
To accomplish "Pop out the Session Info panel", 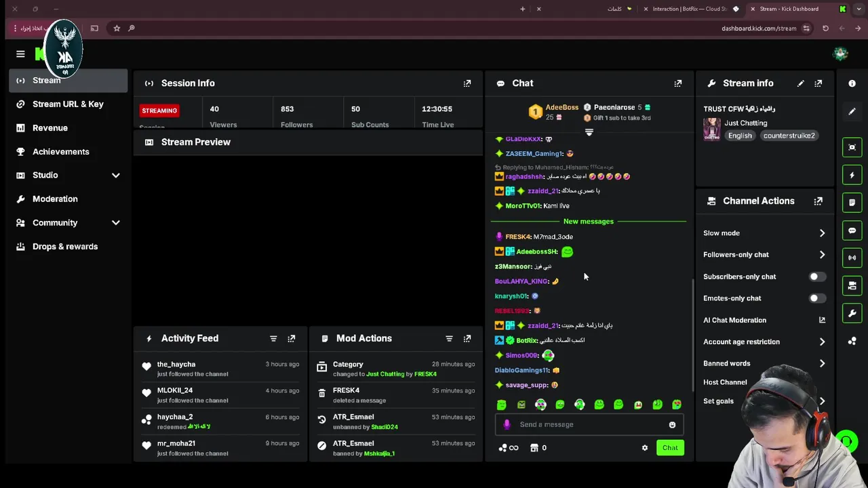I will (x=467, y=83).
